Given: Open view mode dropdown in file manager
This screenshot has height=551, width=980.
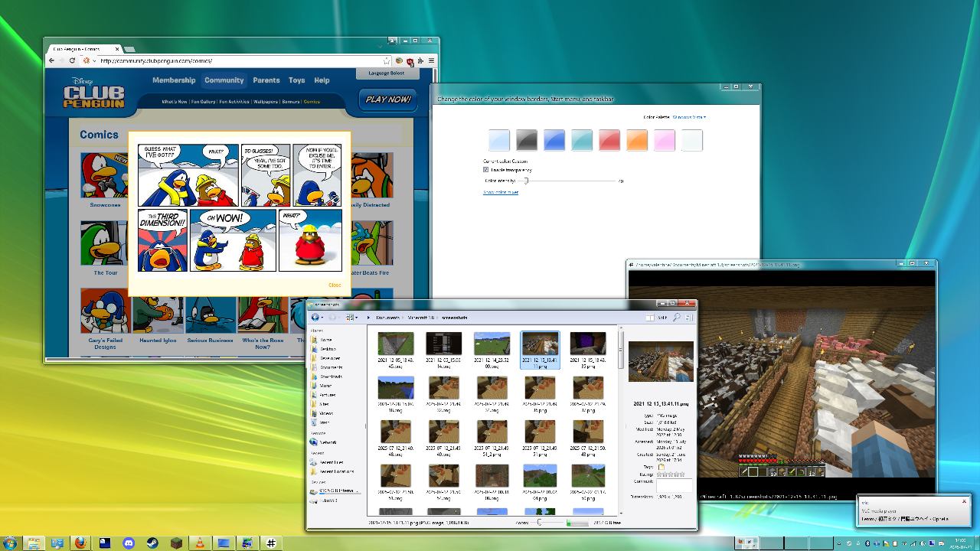Looking at the screenshot, I should pyautogui.click(x=352, y=317).
